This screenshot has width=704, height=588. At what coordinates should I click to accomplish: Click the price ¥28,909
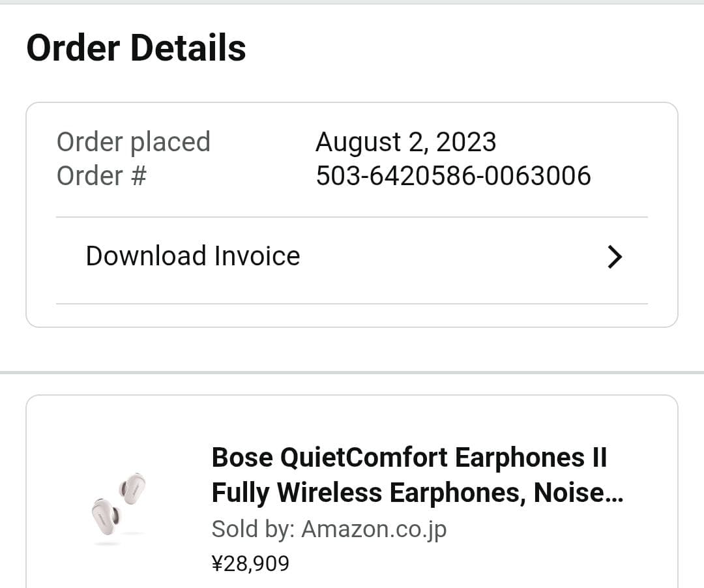click(x=252, y=562)
